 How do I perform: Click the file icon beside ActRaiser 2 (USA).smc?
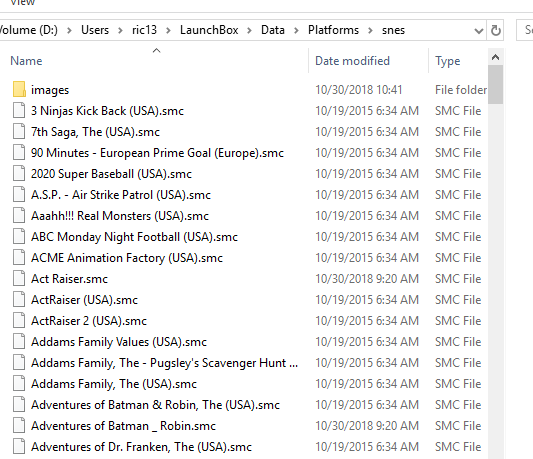[19, 321]
